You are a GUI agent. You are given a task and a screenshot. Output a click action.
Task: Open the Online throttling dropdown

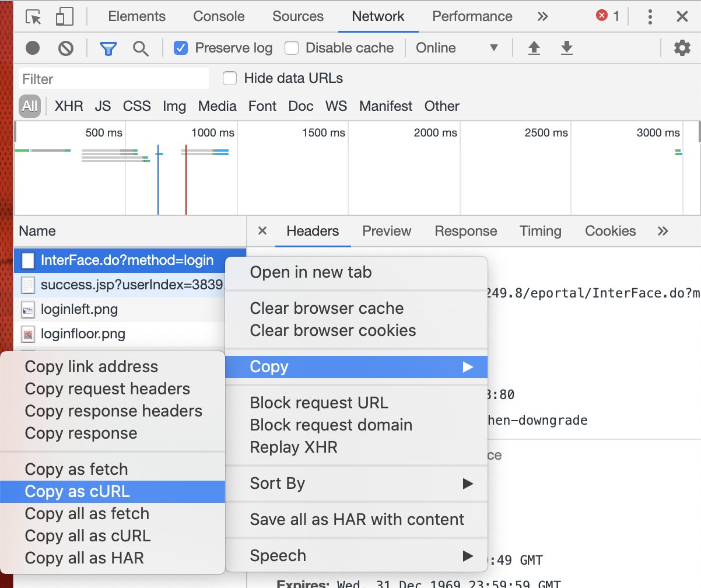[x=457, y=48]
